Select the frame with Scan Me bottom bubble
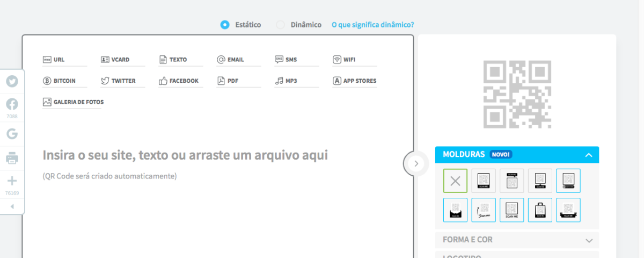The image size is (644, 258). (x=540, y=181)
